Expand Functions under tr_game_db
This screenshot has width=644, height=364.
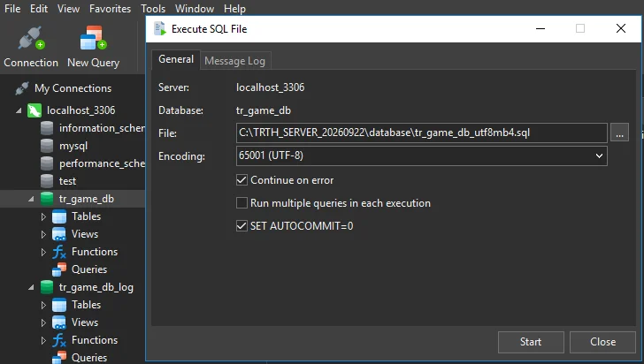43,252
